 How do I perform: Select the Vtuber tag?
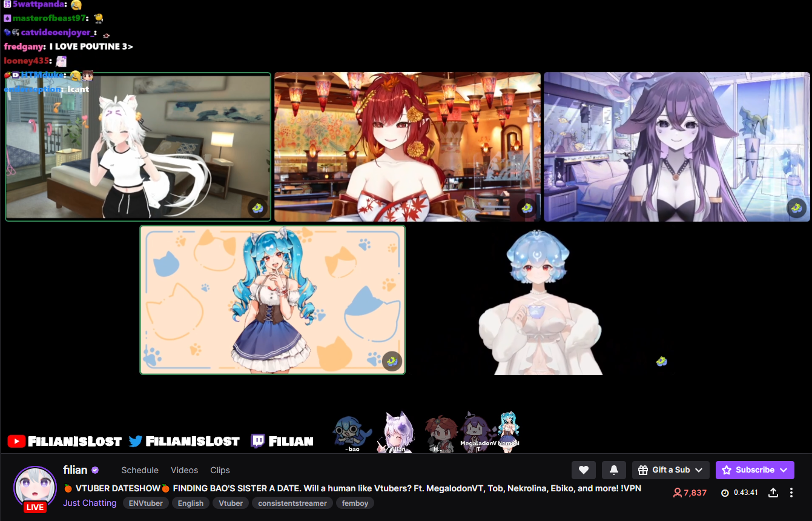tap(231, 503)
